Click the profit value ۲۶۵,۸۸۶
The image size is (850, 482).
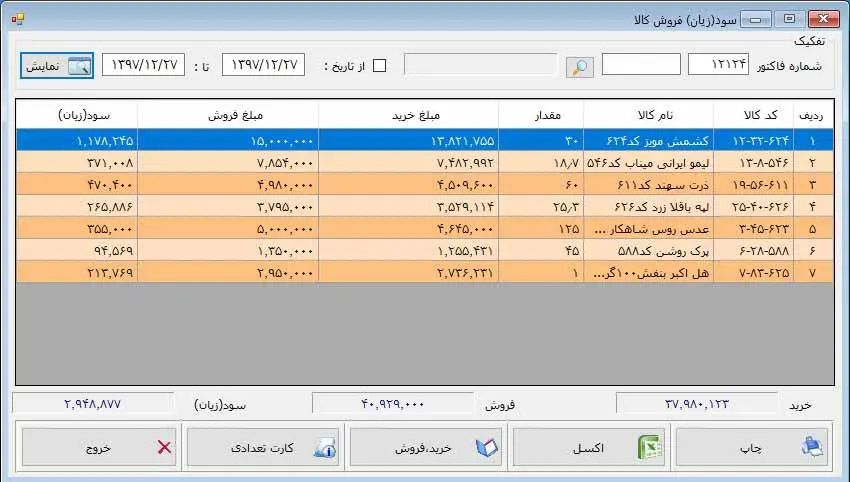[x=110, y=207]
